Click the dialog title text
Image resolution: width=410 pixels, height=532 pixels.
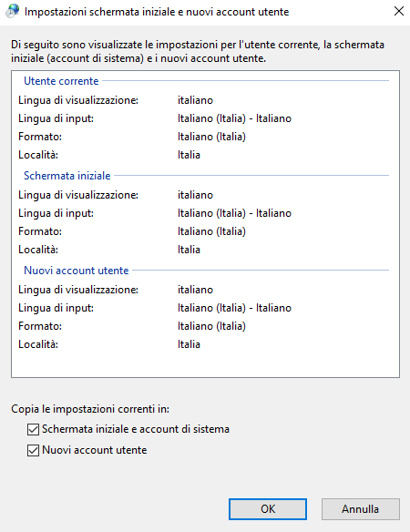tap(157, 12)
